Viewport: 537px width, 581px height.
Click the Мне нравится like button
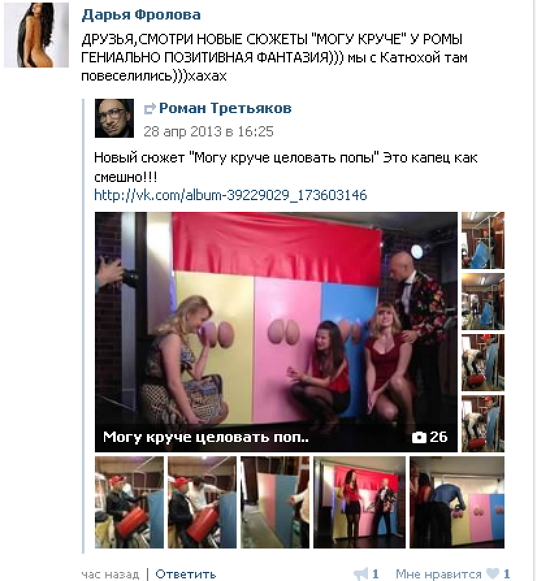click(438, 574)
